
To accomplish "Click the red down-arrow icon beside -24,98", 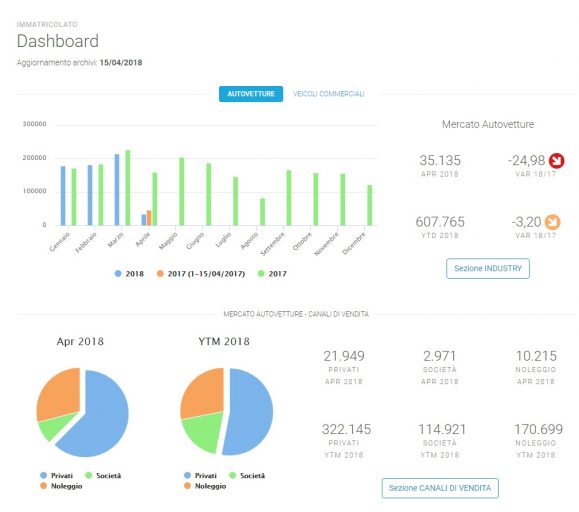I will [556, 161].
